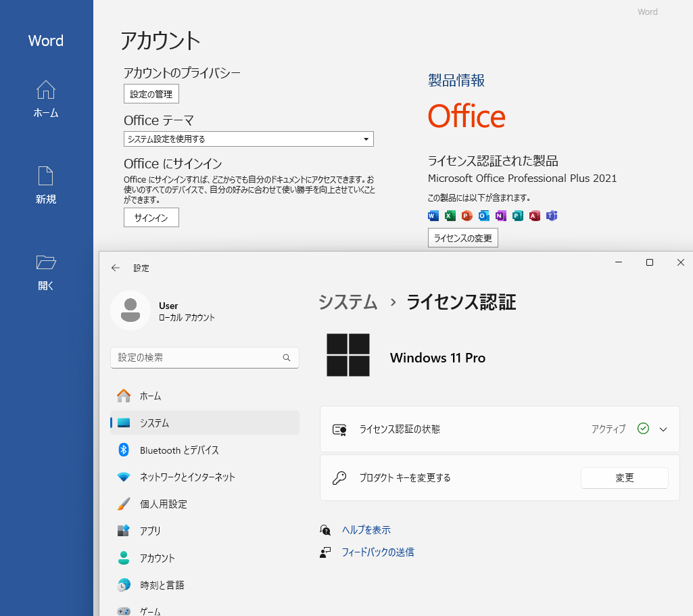This screenshot has width=693, height=616.
Task: Click the アクティブ status text
Action: 608,429
